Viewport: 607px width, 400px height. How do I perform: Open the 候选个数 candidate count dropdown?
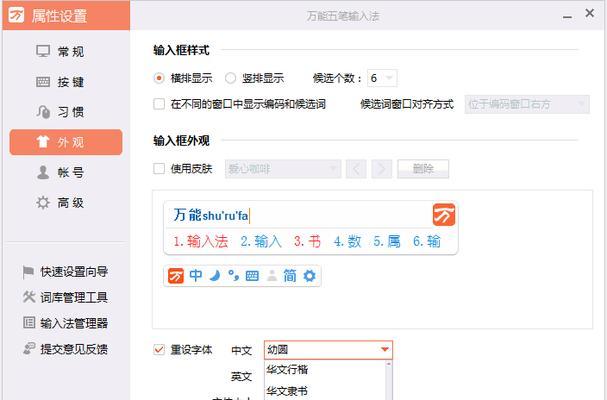[x=382, y=78]
